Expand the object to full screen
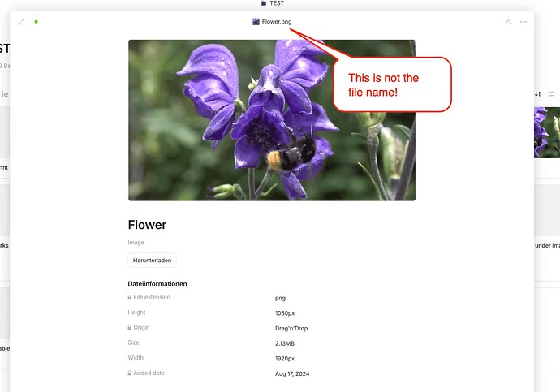 coord(21,22)
